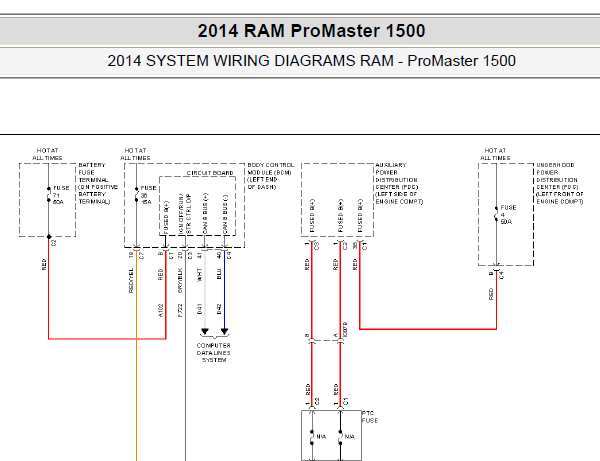
Task: Click the "BLU" wire color label
Action: [x=219, y=274]
